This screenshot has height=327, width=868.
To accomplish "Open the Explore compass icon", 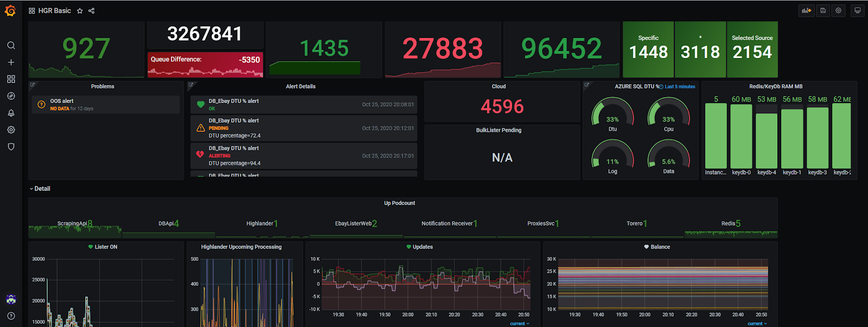I will (x=11, y=96).
